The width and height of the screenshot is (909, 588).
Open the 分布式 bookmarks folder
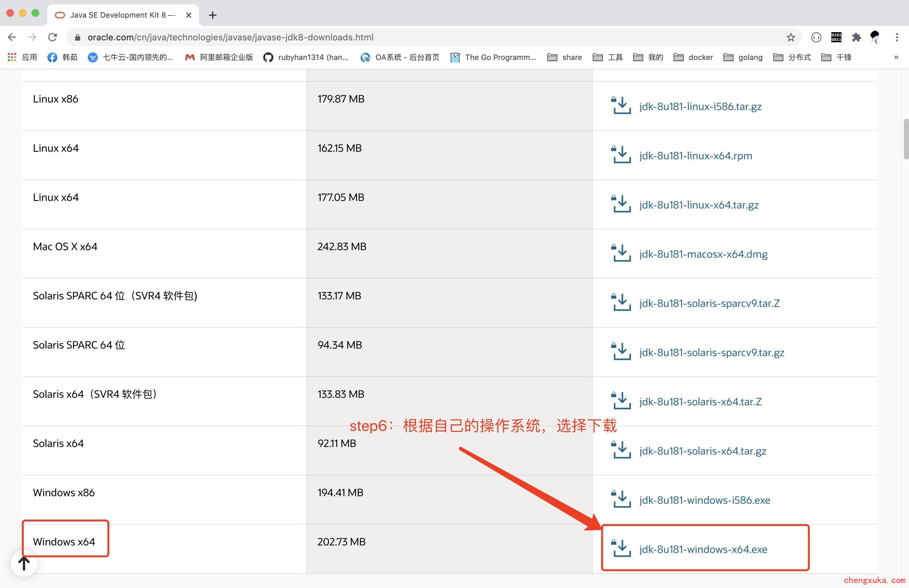click(792, 57)
